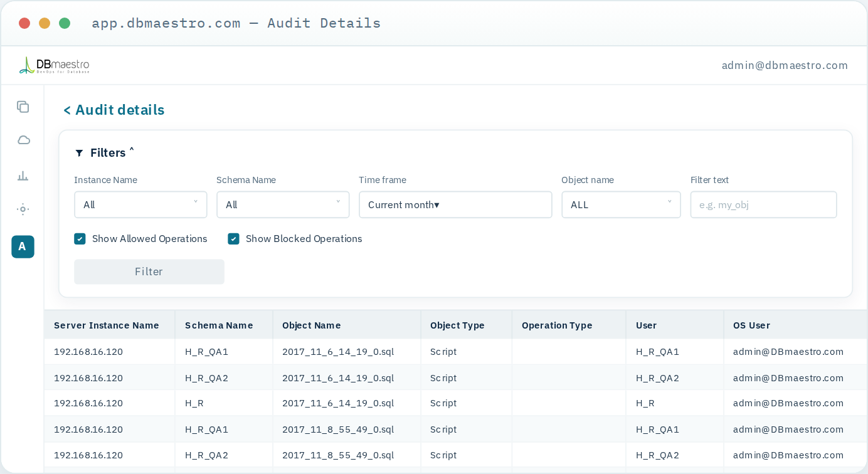The width and height of the screenshot is (868, 474).
Task: Click 2017_11_8_55_49_0.sql in the H_R_QA1 row
Action: [x=338, y=429]
